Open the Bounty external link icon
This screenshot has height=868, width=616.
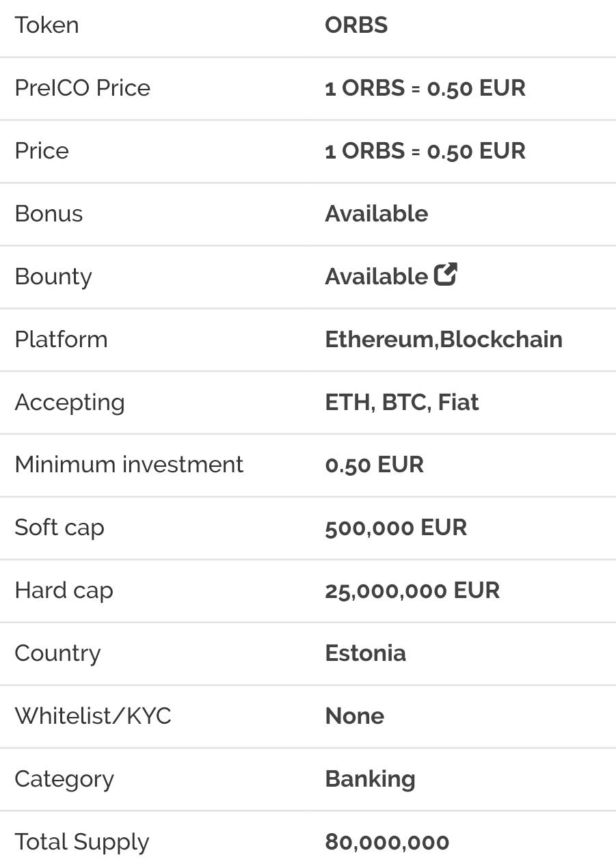[x=446, y=275]
